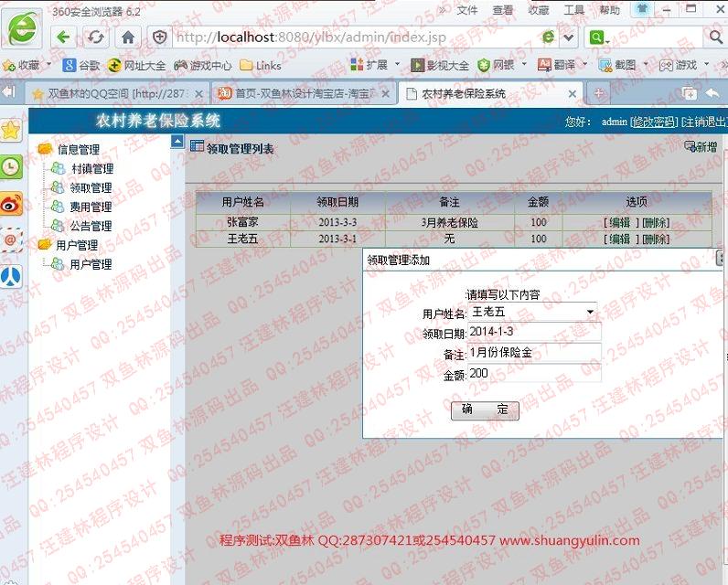Open the 影视大全 toolbar item
The width and height of the screenshot is (728, 585).
pos(440,65)
